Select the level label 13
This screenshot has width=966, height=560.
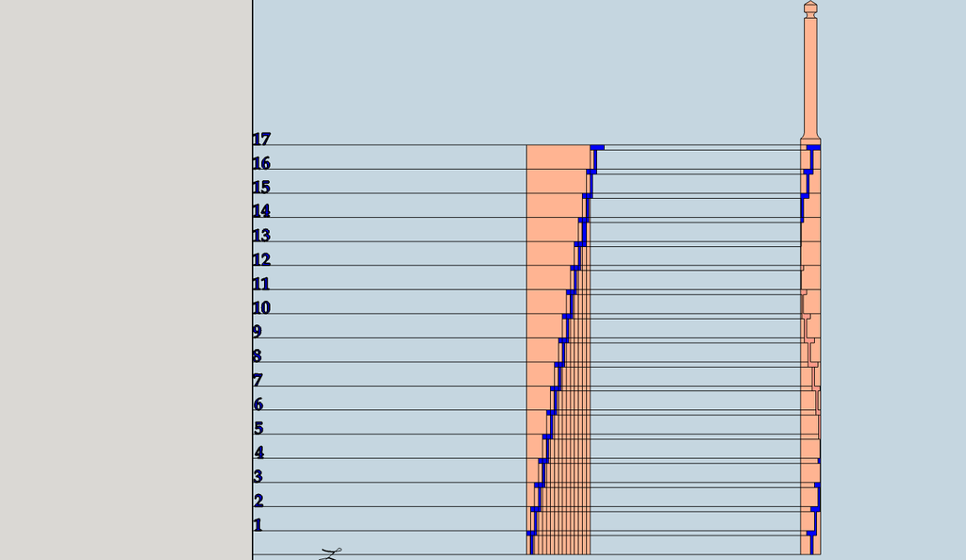click(261, 235)
